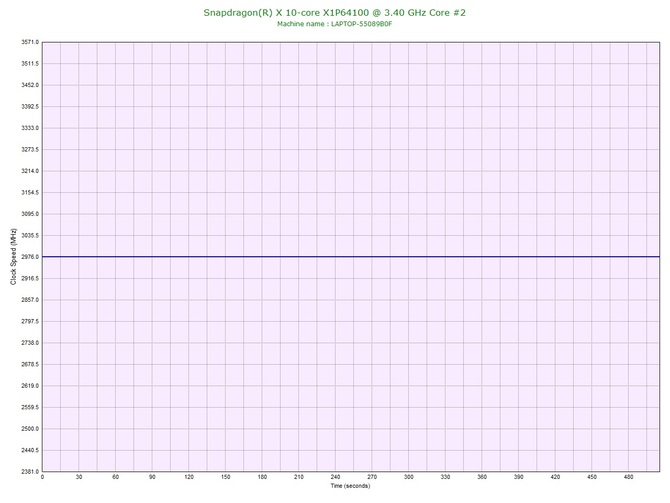The height and width of the screenshot is (503, 670).
Task: Click the 0 x-axis label
Action: point(42,477)
